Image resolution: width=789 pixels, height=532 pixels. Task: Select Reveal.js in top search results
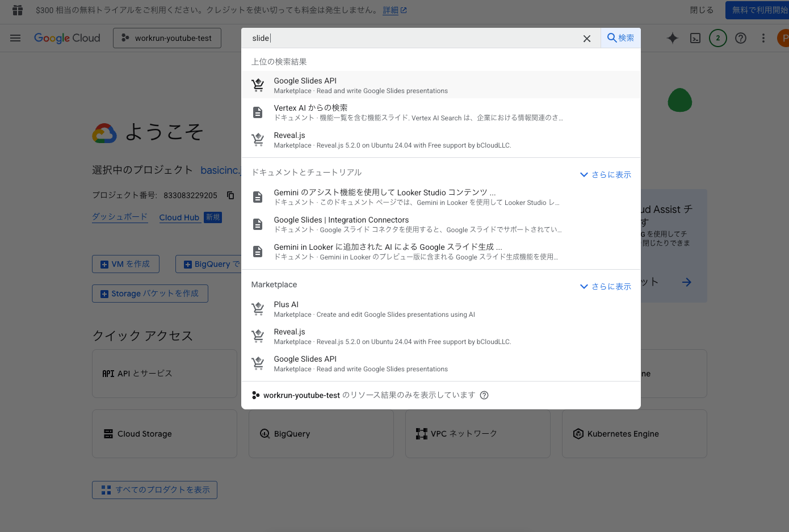tap(441, 140)
